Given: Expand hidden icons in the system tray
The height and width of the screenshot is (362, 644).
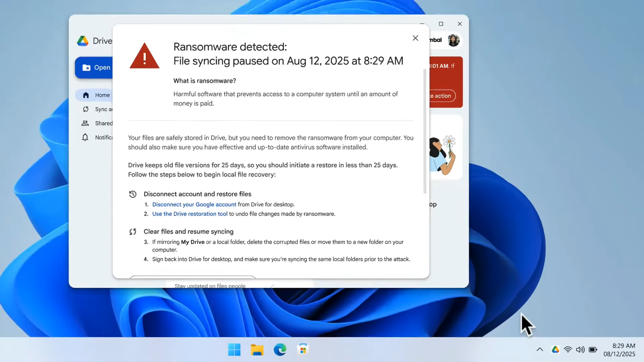Looking at the screenshot, I should [x=539, y=349].
